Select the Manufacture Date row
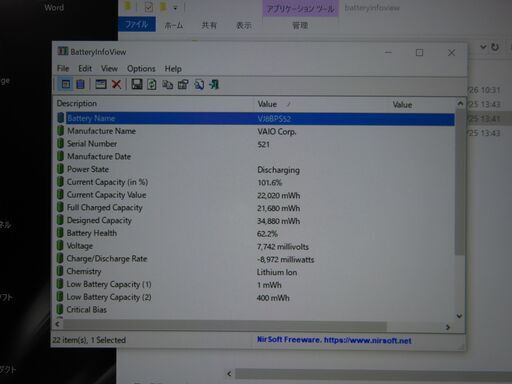 [x=255, y=156]
